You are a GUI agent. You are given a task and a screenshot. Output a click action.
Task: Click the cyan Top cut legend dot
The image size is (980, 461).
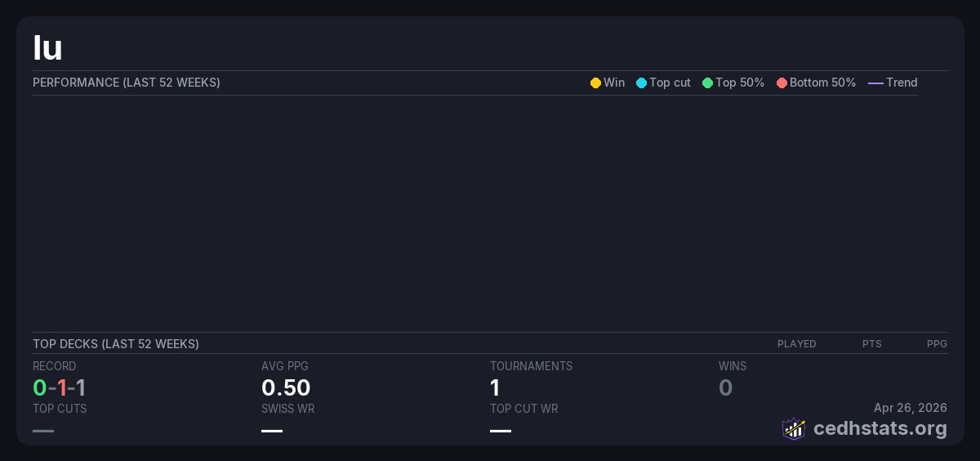point(641,83)
